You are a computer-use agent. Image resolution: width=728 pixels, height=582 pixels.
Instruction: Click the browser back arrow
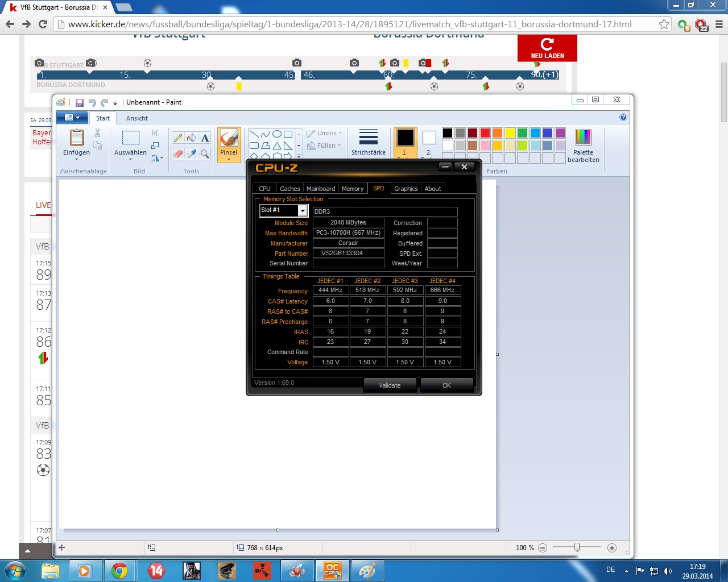point(10,24)
